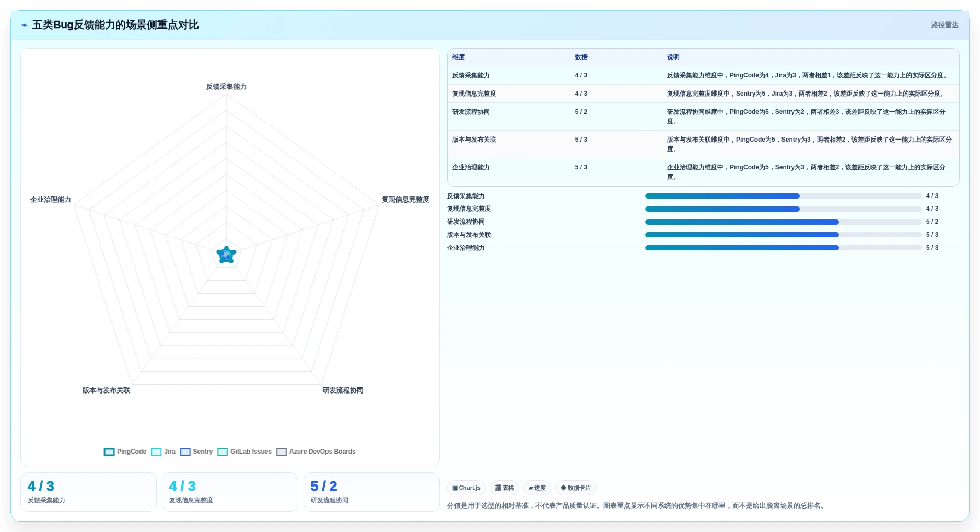
Task: Click the 进度 tag chip
Action: [x=537, y=488]
